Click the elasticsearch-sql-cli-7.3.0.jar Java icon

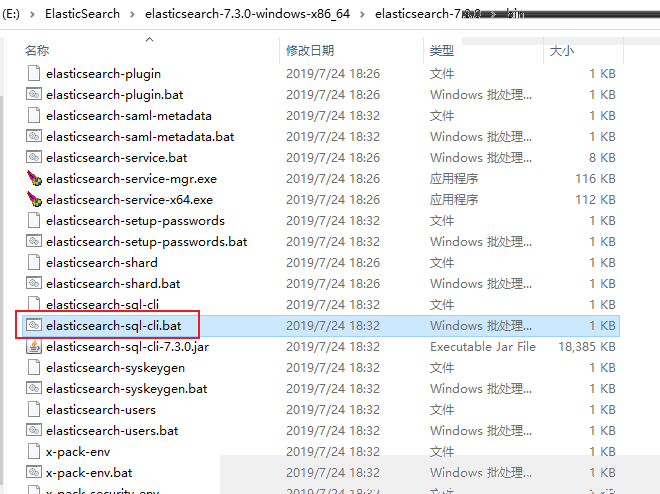tap(34, 346)
